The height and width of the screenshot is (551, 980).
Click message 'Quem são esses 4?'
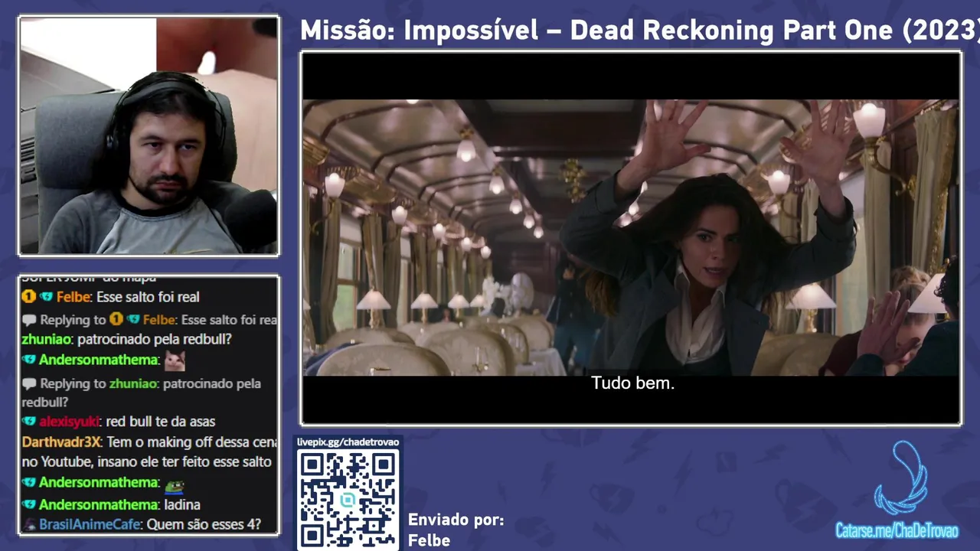(x=204, y=525)
